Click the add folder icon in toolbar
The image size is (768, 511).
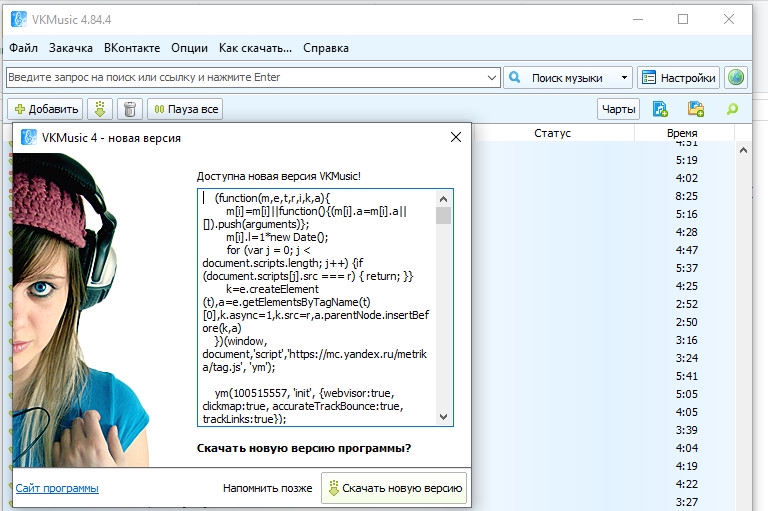696,109
